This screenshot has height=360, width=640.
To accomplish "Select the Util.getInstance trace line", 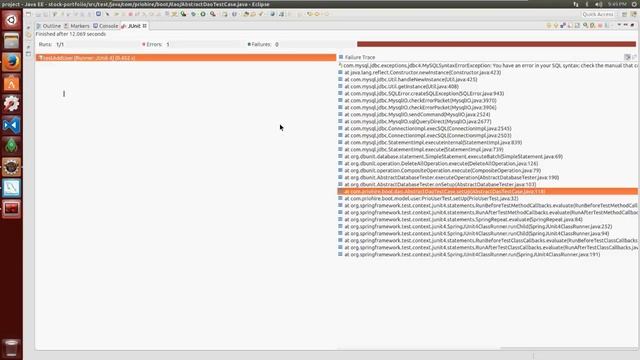I will click(x=399, y=86).
